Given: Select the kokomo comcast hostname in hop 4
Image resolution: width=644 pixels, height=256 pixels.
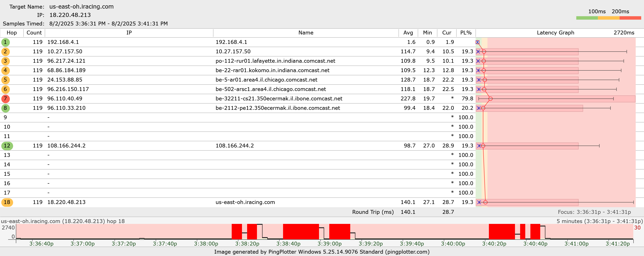Looking at the screenshot, I should click(272, 70).
